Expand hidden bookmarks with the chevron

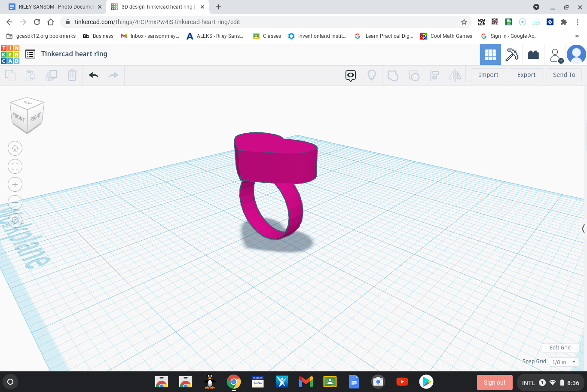(577, 36)
